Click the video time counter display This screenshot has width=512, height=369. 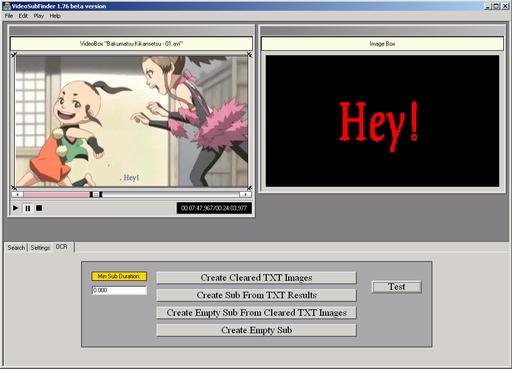(x=214, y=208)
